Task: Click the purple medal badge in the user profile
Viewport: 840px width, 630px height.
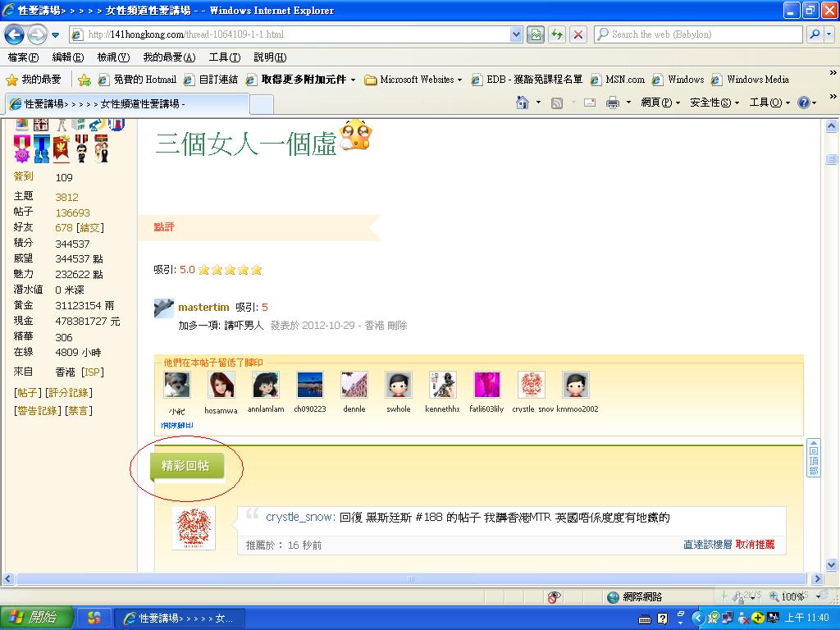Action: tap(22, 149)
